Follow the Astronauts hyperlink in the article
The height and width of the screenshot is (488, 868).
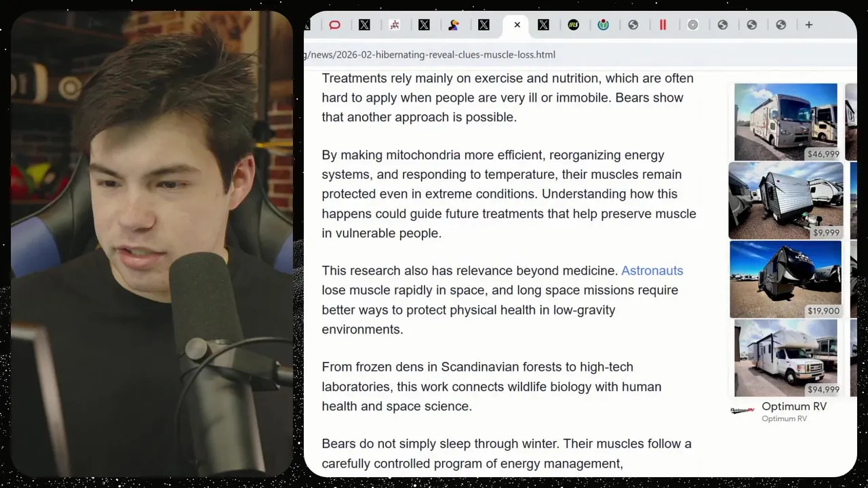(652, 270)
